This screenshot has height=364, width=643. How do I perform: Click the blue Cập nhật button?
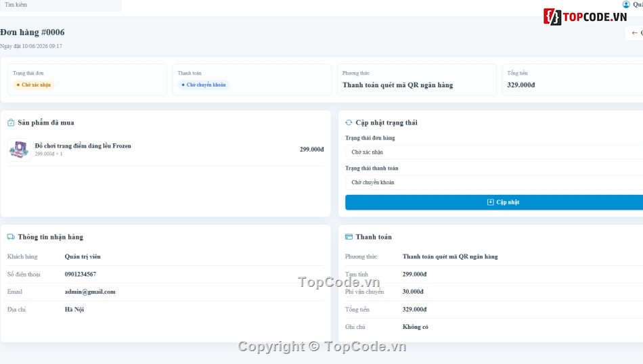click(x=493, y=202)
